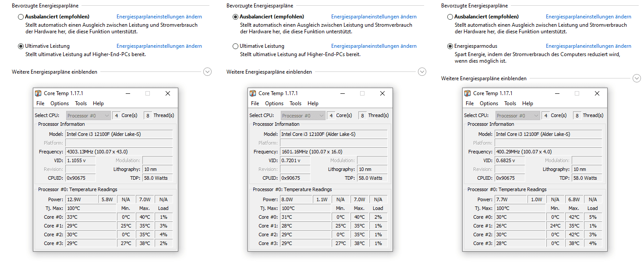The image size is (644, 263).
Task: Click Core #0 temperature 31°C
Action: 305,217
